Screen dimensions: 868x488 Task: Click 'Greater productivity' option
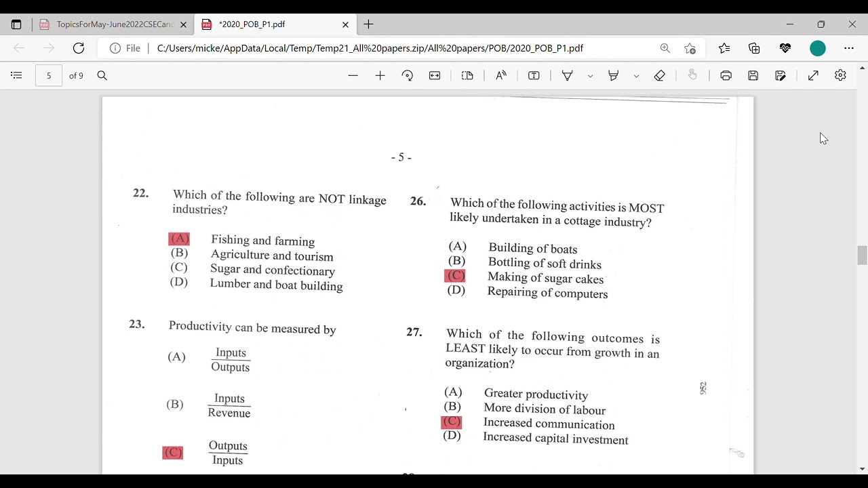[536, 394]
